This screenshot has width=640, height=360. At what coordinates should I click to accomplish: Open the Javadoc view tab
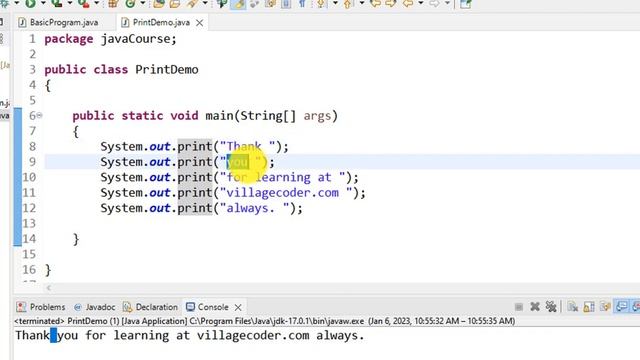(x=95, y=307)
